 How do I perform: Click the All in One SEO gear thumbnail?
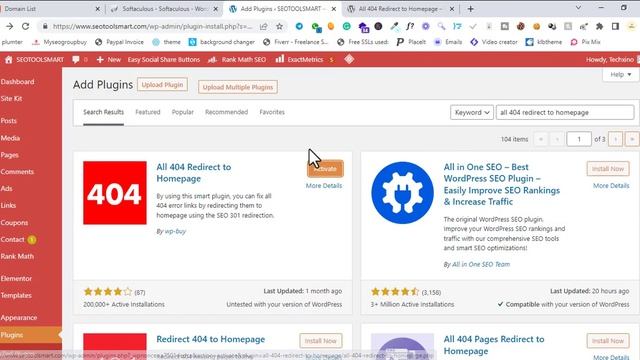[402, 193]
